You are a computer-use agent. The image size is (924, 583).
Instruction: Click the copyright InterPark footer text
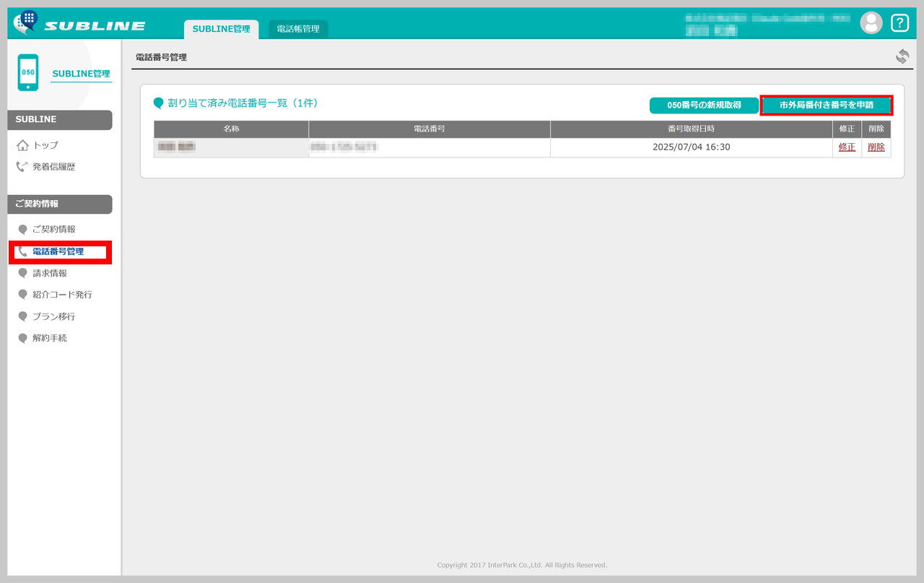pyautogui.click(x=522, y=565)
